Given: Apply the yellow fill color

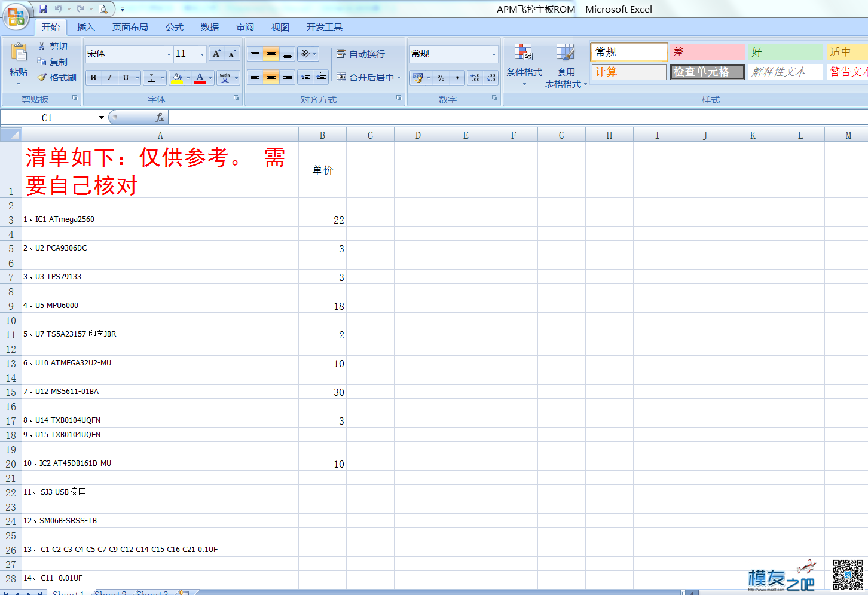Looking at the screenshot, I should tap(177, 78).
